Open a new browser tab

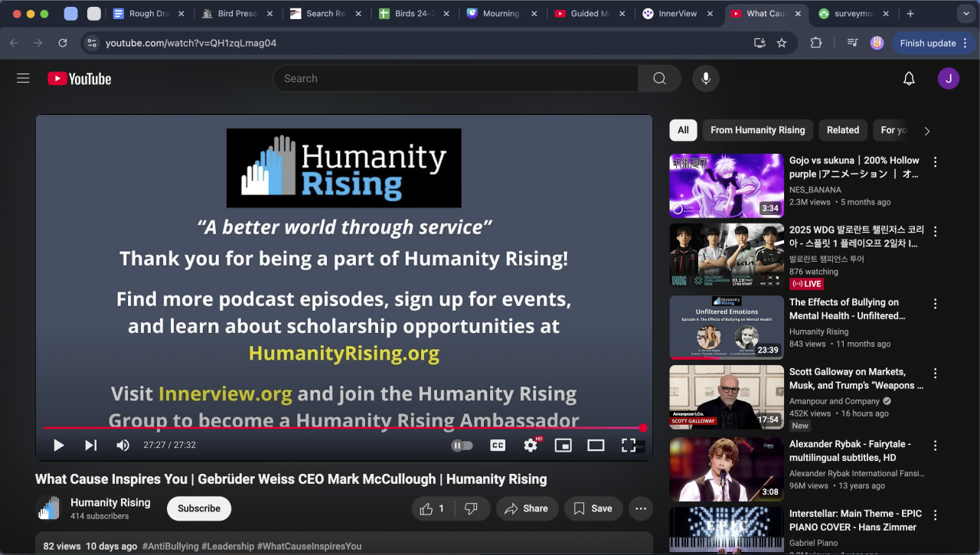tap(910, 14)
